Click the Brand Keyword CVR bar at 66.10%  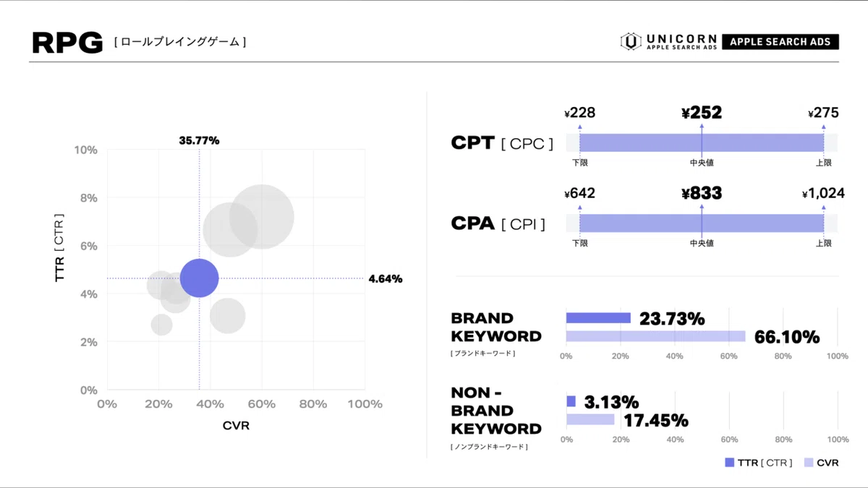point(655,336)
